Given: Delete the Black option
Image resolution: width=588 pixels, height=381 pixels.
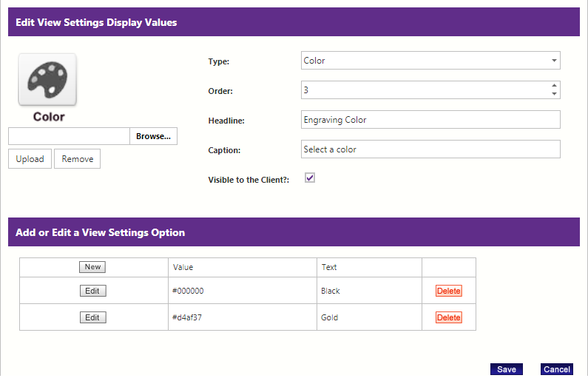Looking at the screenshot, I should coord(448,291).
